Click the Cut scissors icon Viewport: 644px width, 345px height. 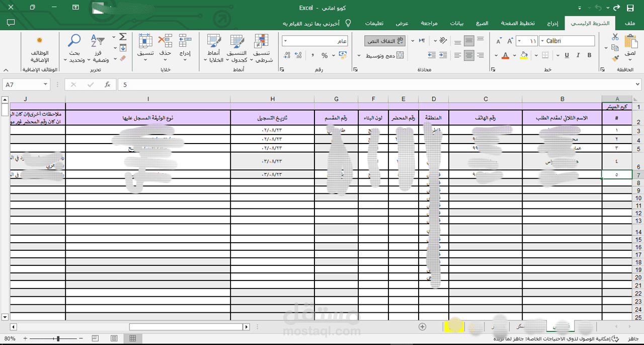[x=615, y=37]
